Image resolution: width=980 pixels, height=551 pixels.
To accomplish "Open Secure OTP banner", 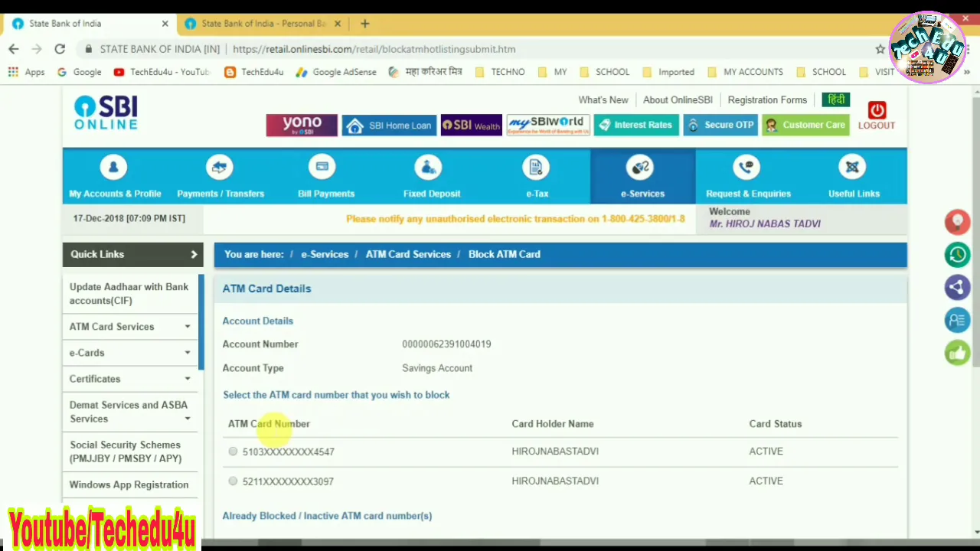I will coord(720,126).
